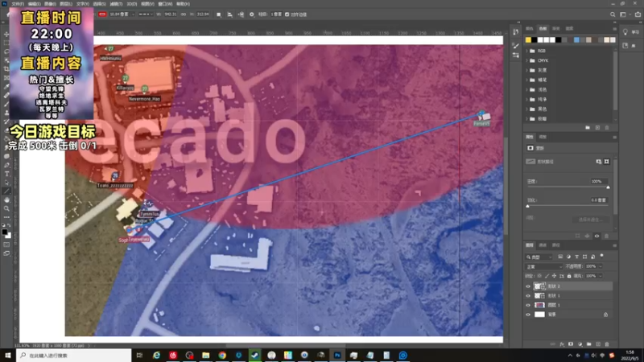The image size is (644, 362).
Task: Open the 图像(I) menu
Action: pyautogui.click(x=50, y=4)
